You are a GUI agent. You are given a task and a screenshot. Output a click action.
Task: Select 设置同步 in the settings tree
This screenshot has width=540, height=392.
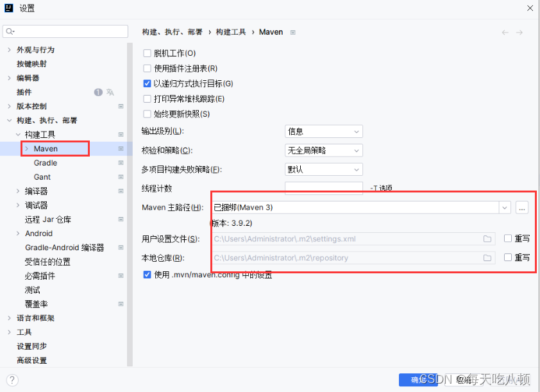pos(31,346)
